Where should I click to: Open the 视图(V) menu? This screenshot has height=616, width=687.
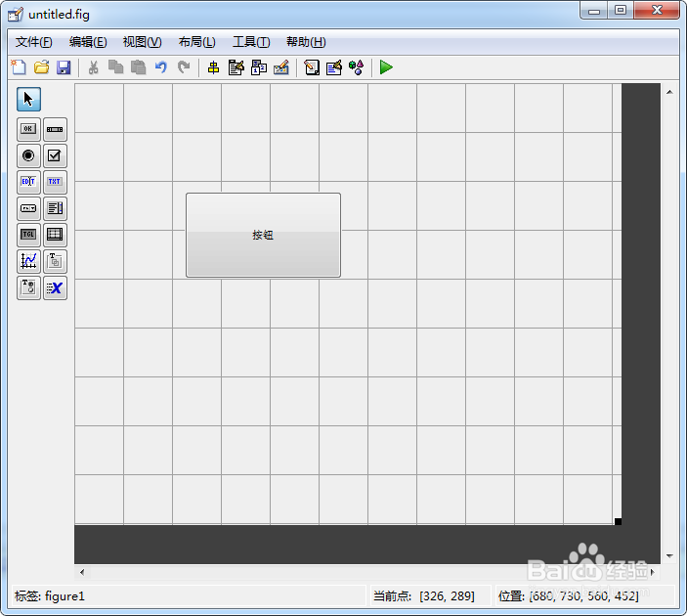coord(143,42)
